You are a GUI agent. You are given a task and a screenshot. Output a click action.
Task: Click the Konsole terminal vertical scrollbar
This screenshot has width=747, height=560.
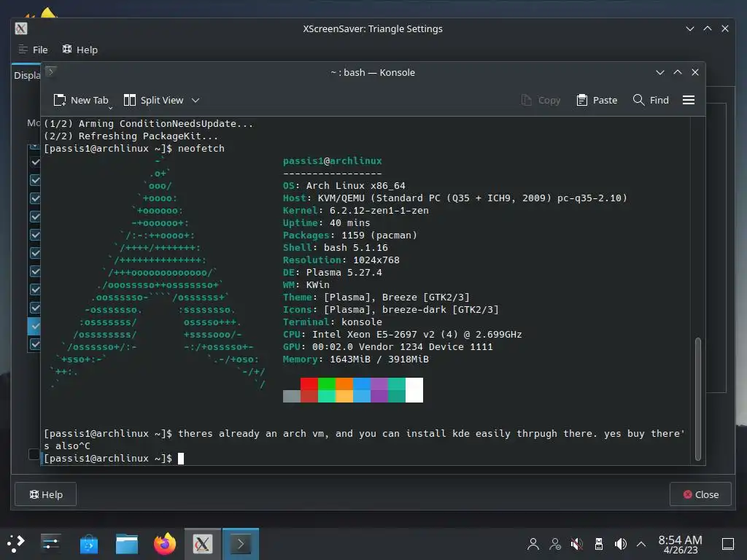point(698,399)
